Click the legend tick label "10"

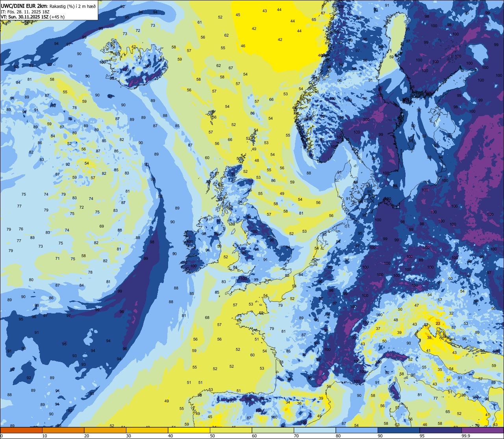click(45, 436)
